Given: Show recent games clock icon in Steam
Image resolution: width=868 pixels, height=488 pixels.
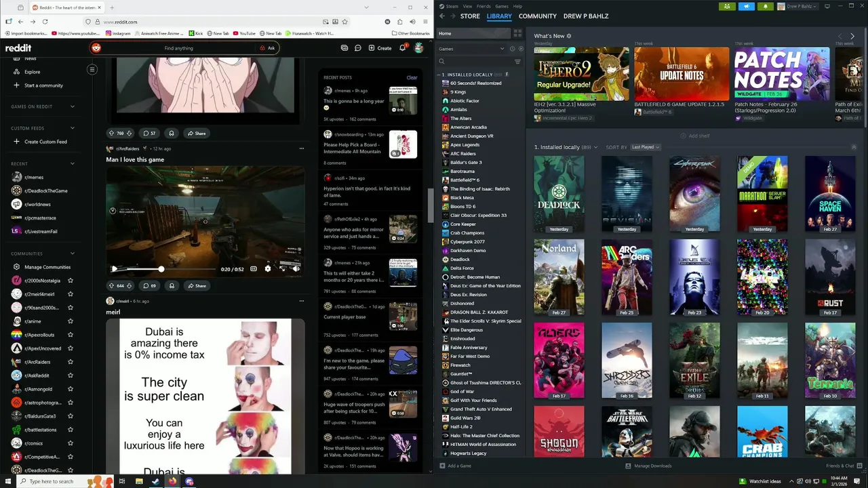Looking at the screenshot, I should tap(512, 49).
